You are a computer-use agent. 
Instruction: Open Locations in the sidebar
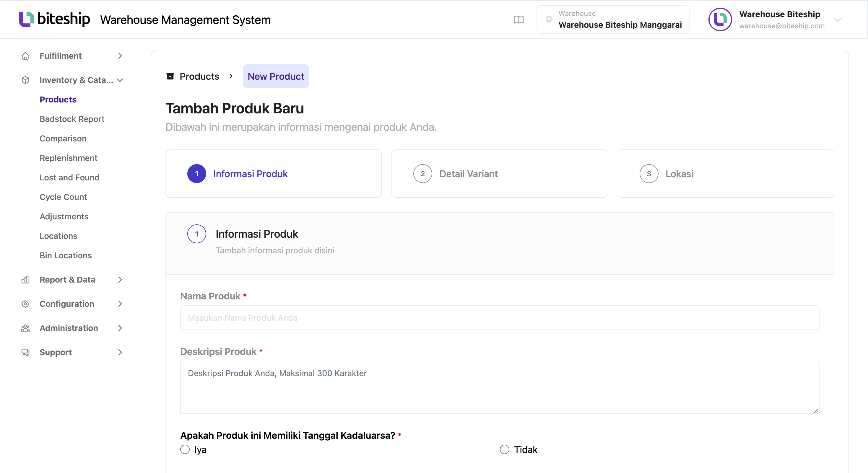pyautogui.click(x=58, y=236)
